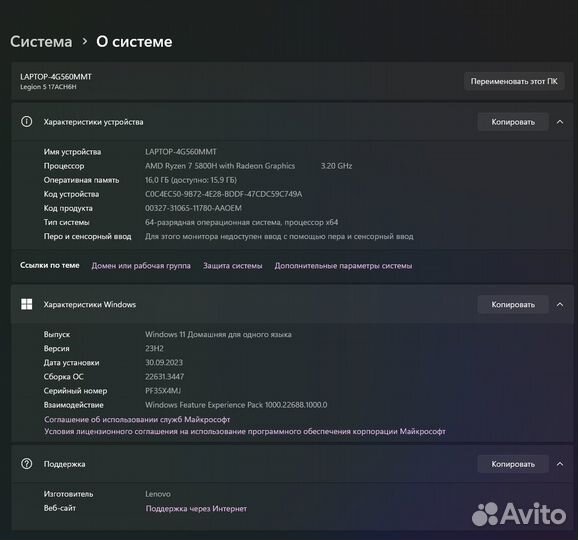Viewport: 578px width, 540px height.
Task: Click the Оперативная память label
Action: click(81, 180)
